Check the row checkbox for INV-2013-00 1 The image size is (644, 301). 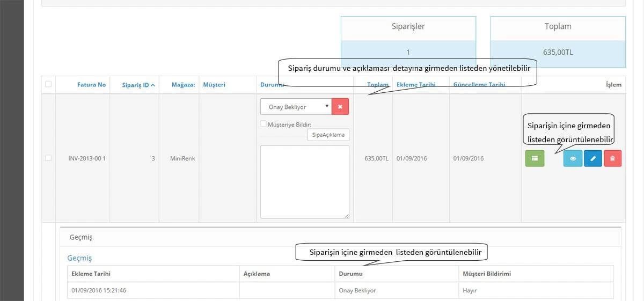[48, 158]
